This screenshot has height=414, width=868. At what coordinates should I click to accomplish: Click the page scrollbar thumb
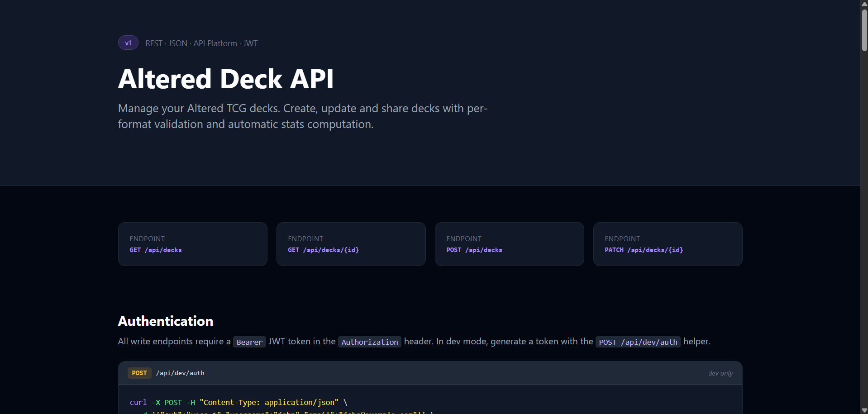click(864, 30)
